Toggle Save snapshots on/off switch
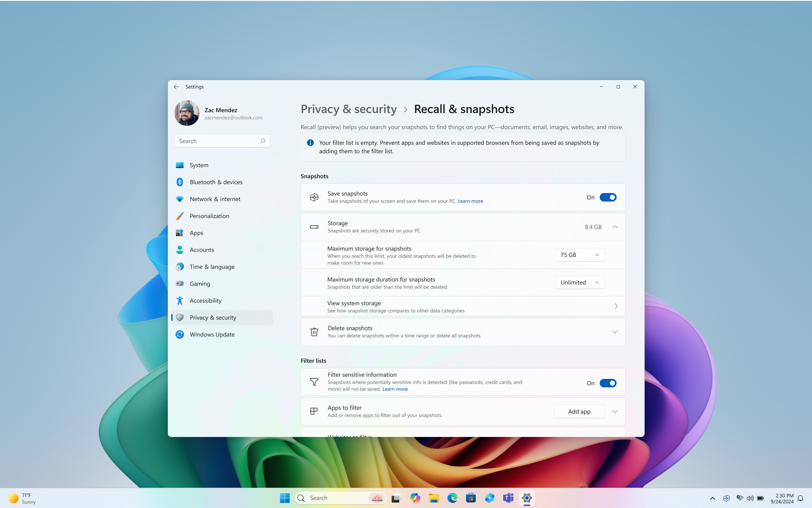Screen dimensions: 812x508 point(609,197)
